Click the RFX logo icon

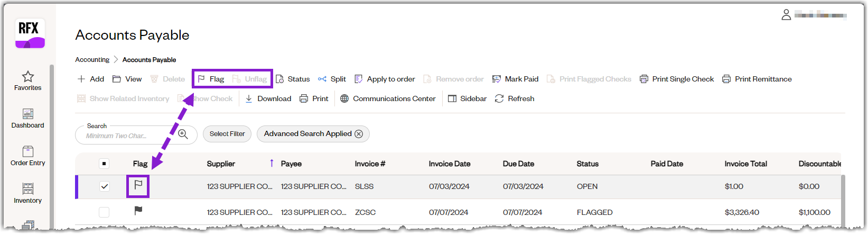(x=30, y=33)
